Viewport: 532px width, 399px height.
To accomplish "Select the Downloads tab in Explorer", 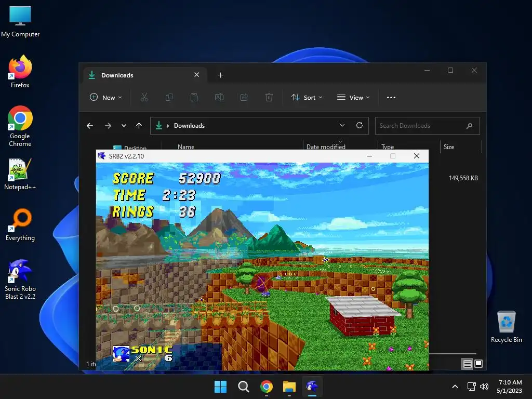I will coord(145,75).
